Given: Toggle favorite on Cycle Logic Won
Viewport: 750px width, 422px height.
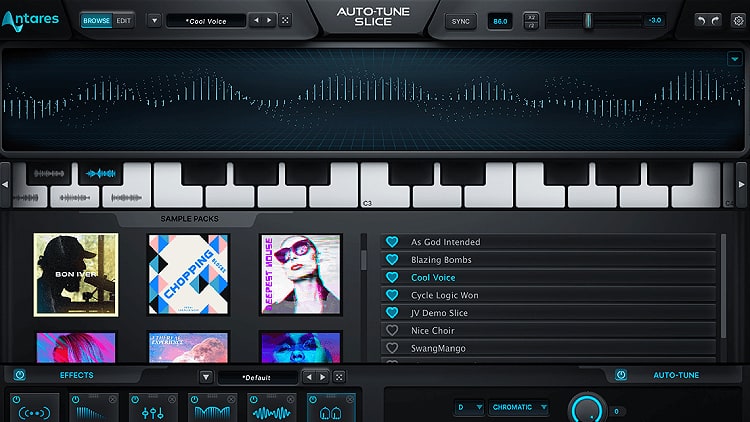Looking at the screenshot, I should coord(392,295).
